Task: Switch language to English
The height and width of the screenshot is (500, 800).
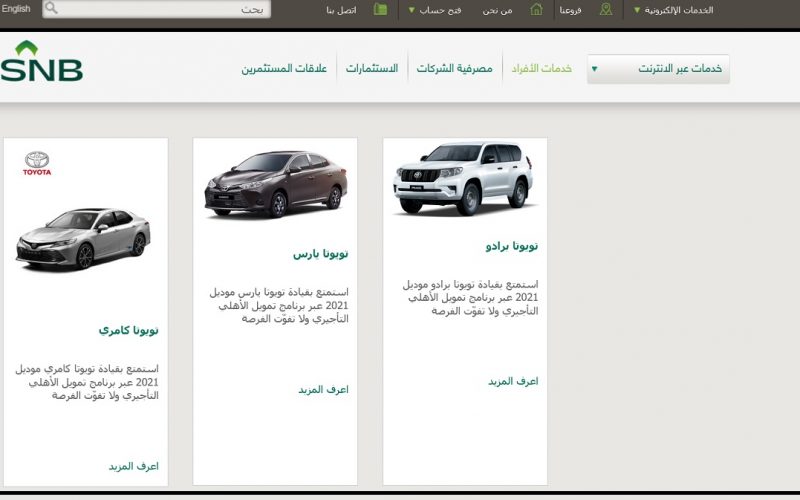Action: (x=16, y=9)
